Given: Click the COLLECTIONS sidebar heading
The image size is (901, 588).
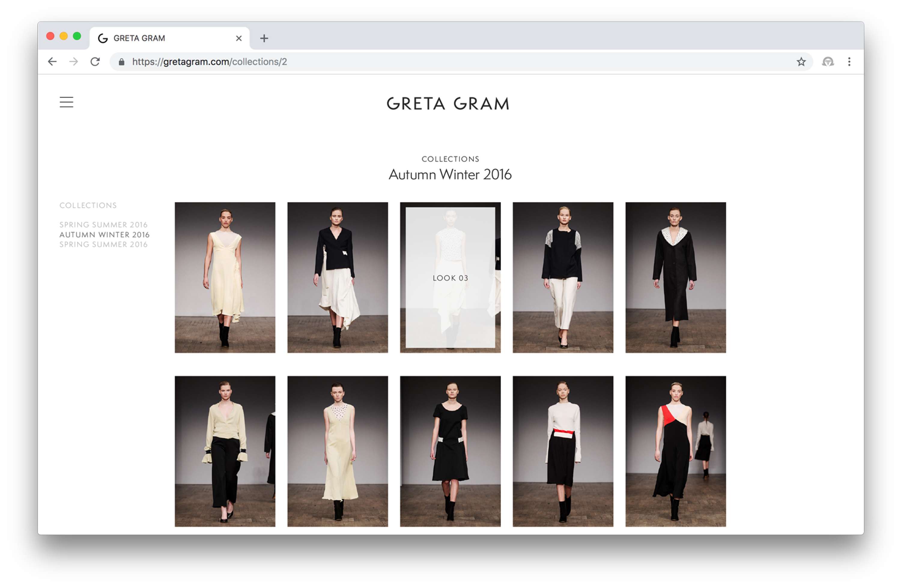Looking at the screenshot, I should pos(88,205).
